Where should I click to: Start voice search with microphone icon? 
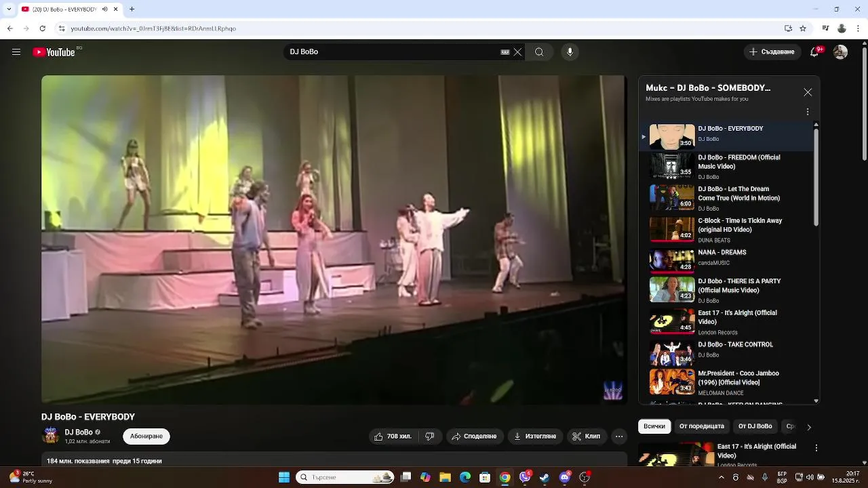point(570,52)
